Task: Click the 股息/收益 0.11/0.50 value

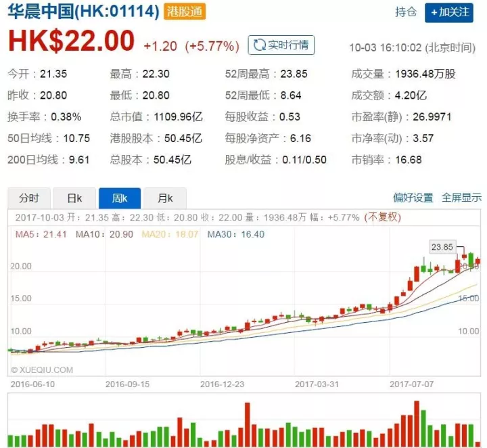Action: tap(304, 160)
